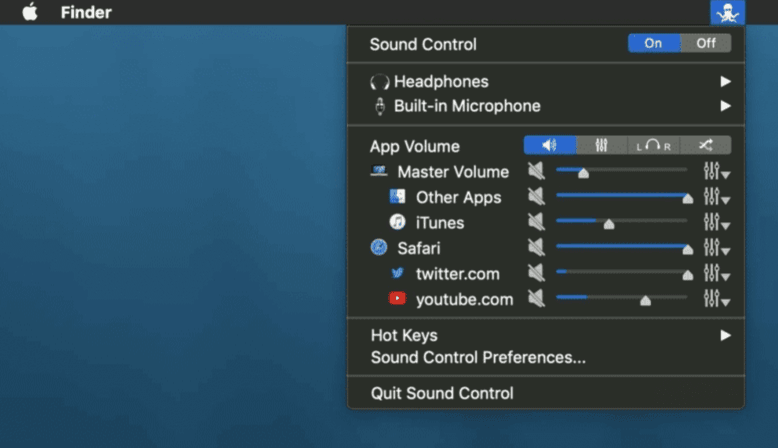Mute Other Apps

pos(536,196)
